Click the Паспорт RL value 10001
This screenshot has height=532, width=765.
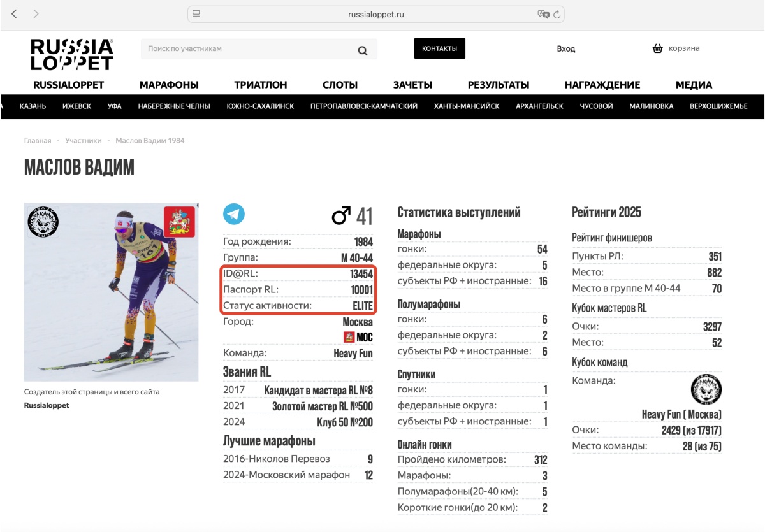point(361,290)
